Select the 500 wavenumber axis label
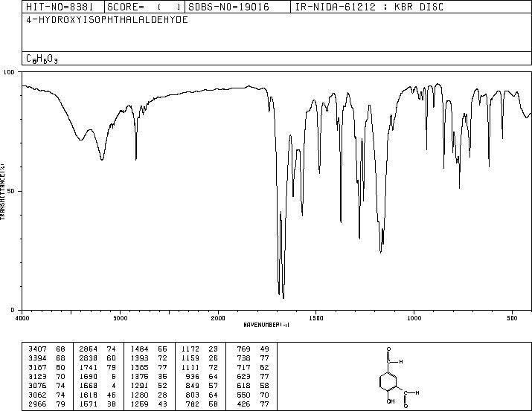 512,318
